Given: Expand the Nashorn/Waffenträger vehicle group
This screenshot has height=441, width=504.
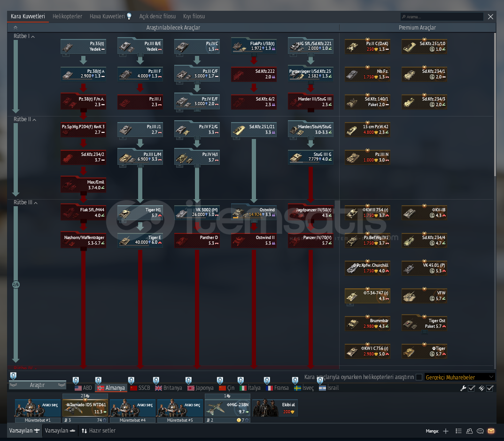Looking at the screenshot, I should pos(83,240).
